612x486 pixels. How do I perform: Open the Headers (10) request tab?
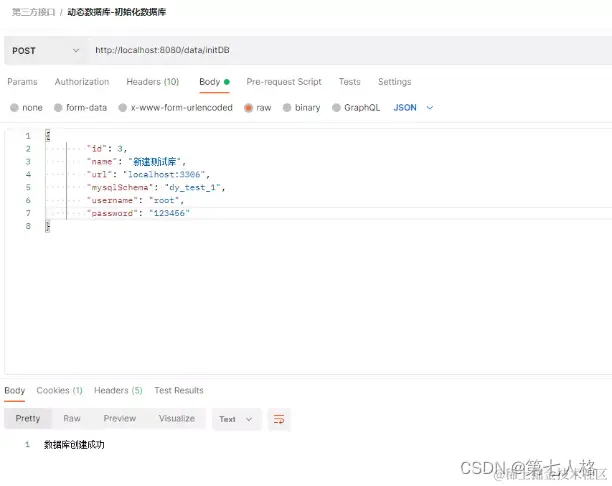153,82
